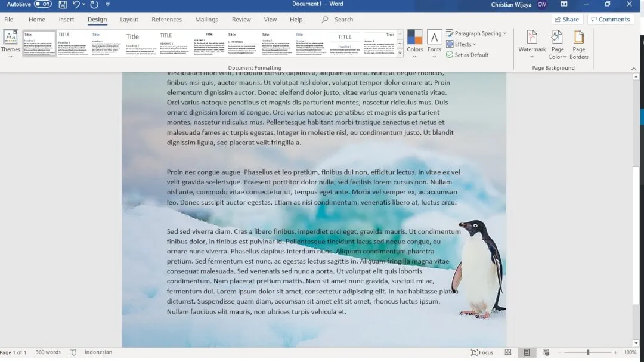Open the Effects dropdown
The width and height of the screenshot is (644, 362).
pos(461,44)
